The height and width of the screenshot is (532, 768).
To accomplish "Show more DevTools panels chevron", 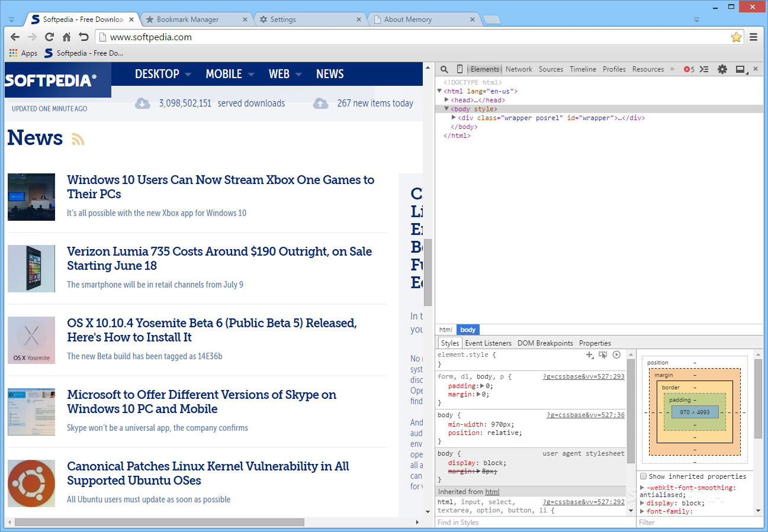I will 672,69.
